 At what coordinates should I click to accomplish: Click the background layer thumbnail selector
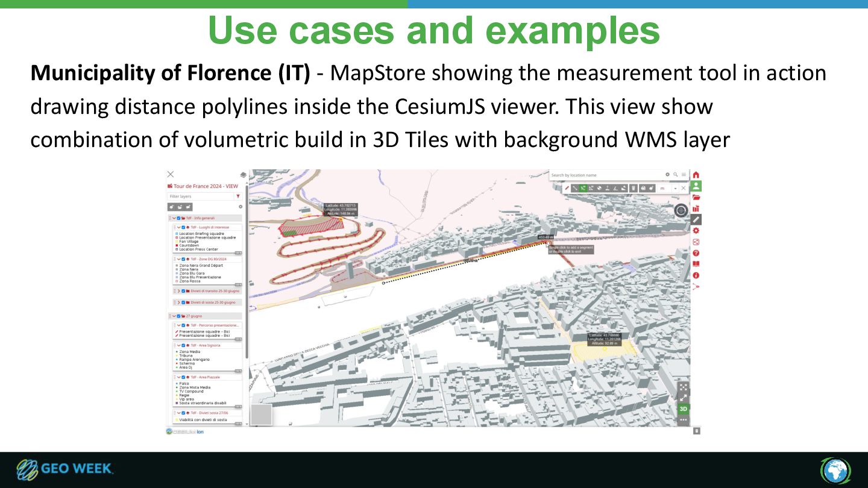click(x=260, y=414)
